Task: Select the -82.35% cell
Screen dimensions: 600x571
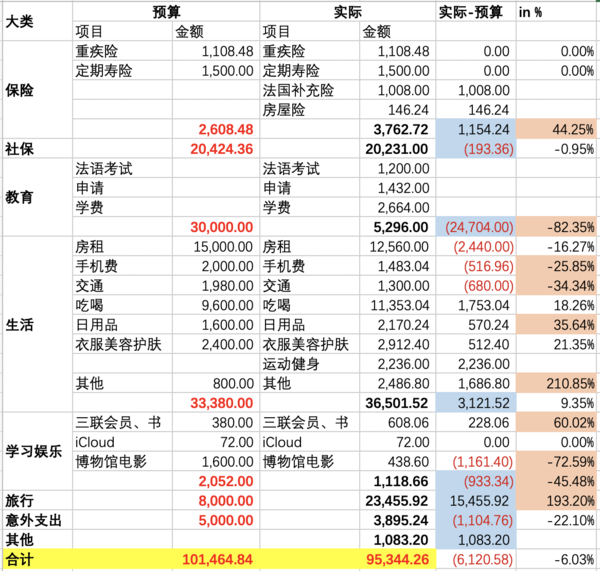Action: (558, 227)
